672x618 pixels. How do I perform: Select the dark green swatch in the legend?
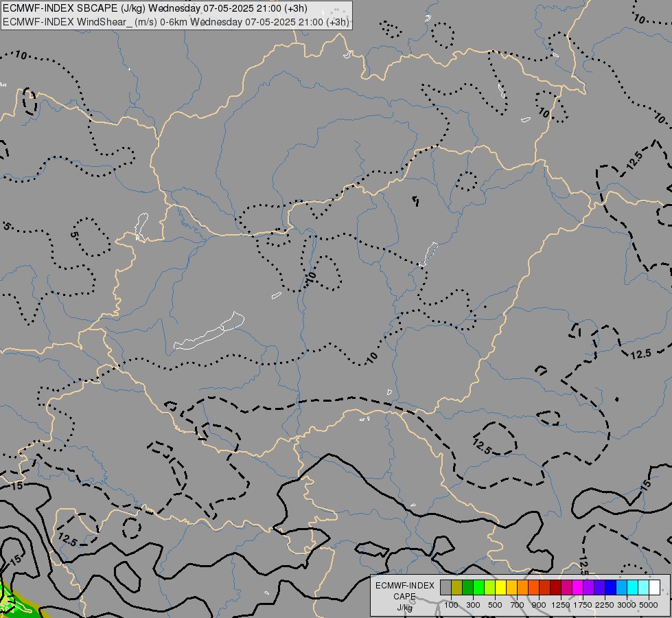point(467,587)
